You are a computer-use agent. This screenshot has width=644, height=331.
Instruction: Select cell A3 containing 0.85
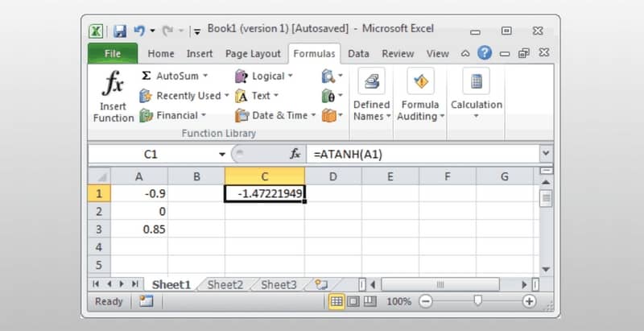[x=139, y=230]
